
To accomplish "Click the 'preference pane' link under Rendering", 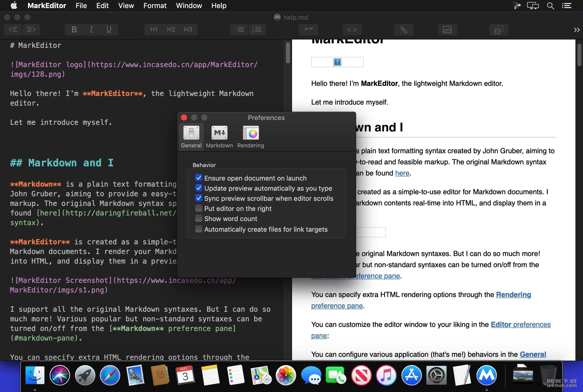I will point(337,306).
